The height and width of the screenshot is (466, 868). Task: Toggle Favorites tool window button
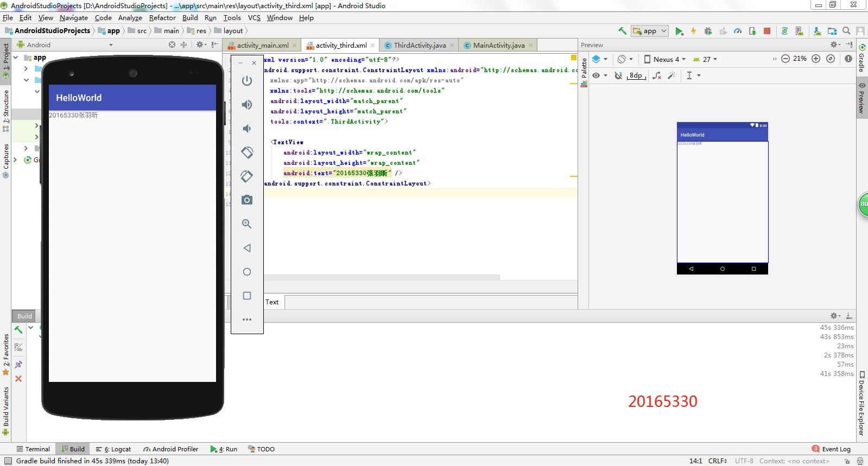coord(6,354)
